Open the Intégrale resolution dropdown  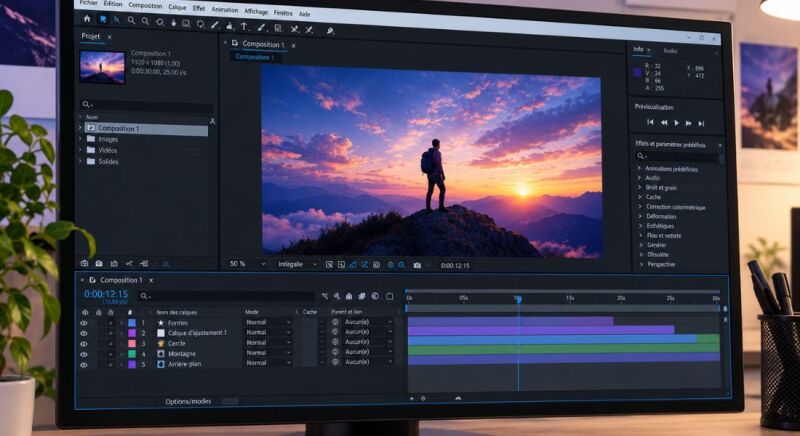[x=297, y=264]
